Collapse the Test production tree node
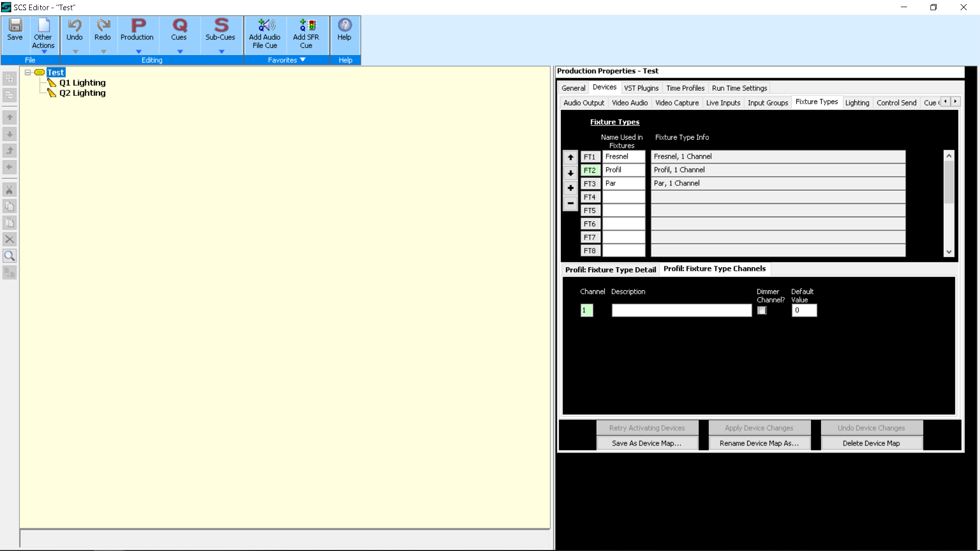980x551 pixels. pos(28,72)
